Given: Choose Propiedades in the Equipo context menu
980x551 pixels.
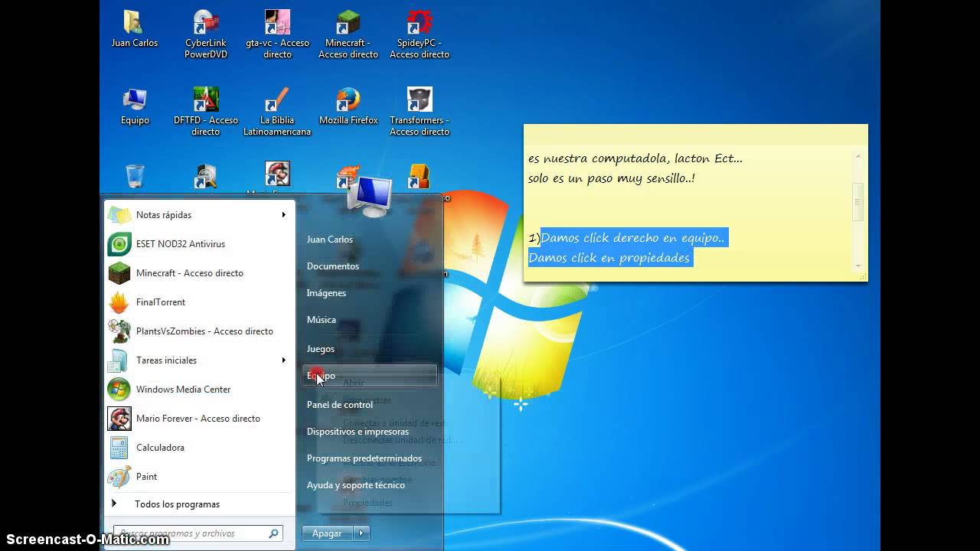Looking at the screenshot, I should point(367,503).
